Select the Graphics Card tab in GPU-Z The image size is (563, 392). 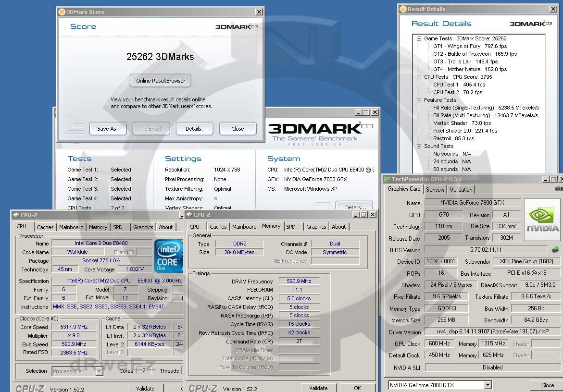pos(404,189)
